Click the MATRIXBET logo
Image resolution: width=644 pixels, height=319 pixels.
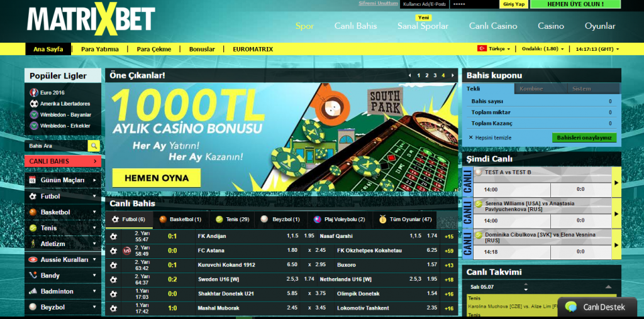coord(91,19)
